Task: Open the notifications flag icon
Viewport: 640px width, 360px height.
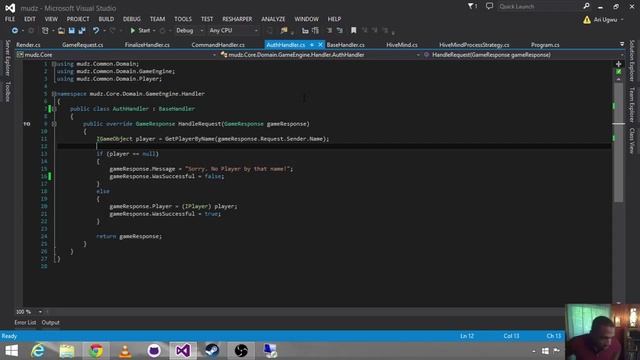Action: [x=472, y=6]
